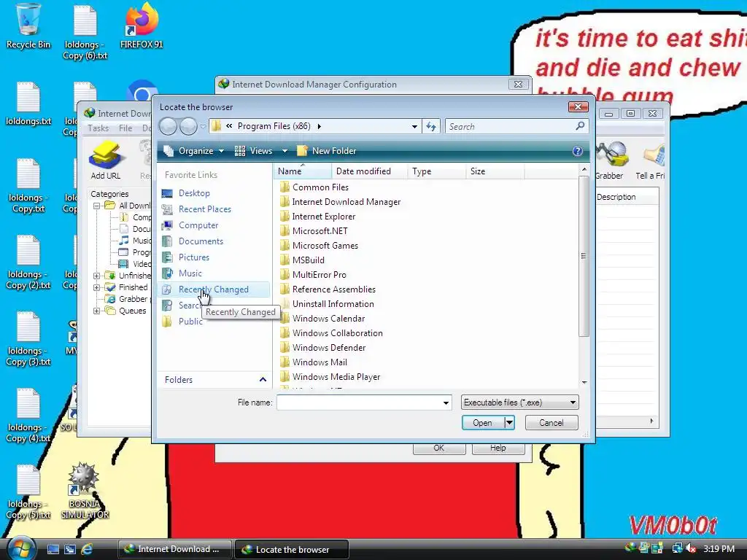Sort by Name column header

pyautogui.click(x=302, y=171)
